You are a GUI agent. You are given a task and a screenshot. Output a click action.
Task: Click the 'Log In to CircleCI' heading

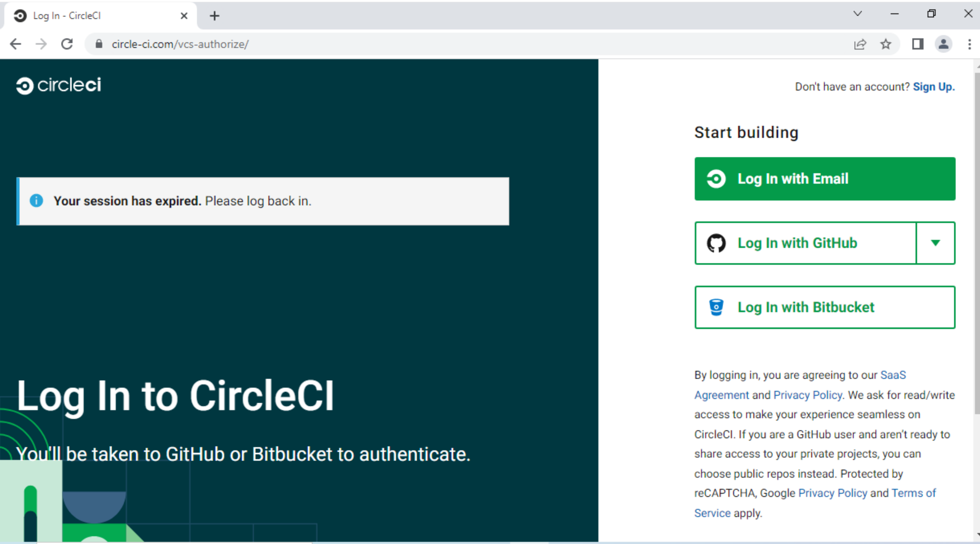176,396
